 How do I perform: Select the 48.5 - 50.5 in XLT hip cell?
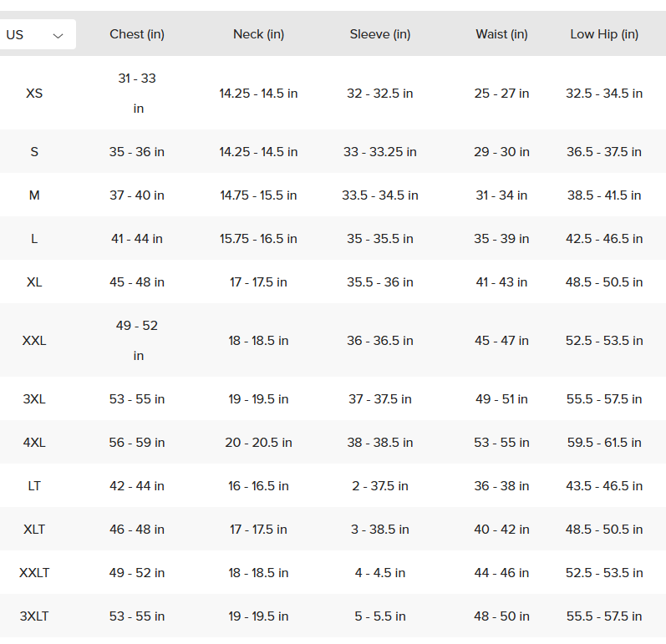click(x=604, y=530)
